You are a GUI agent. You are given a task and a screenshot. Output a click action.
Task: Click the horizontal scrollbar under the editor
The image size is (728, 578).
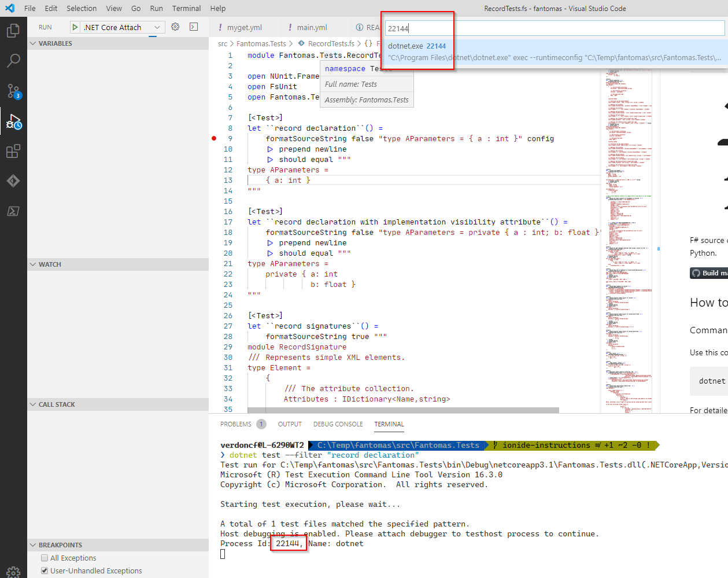(x=403, y=410)
